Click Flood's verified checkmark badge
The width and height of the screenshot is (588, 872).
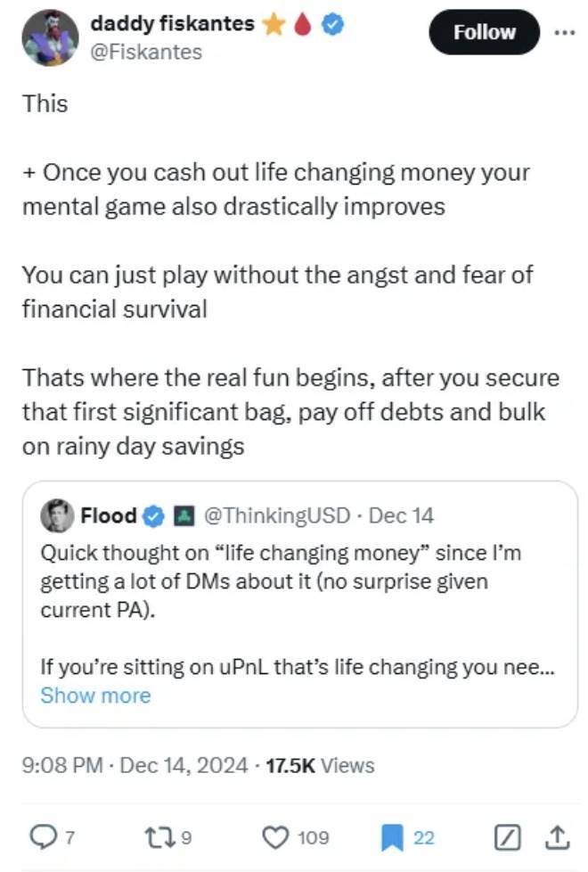(153, 515)
